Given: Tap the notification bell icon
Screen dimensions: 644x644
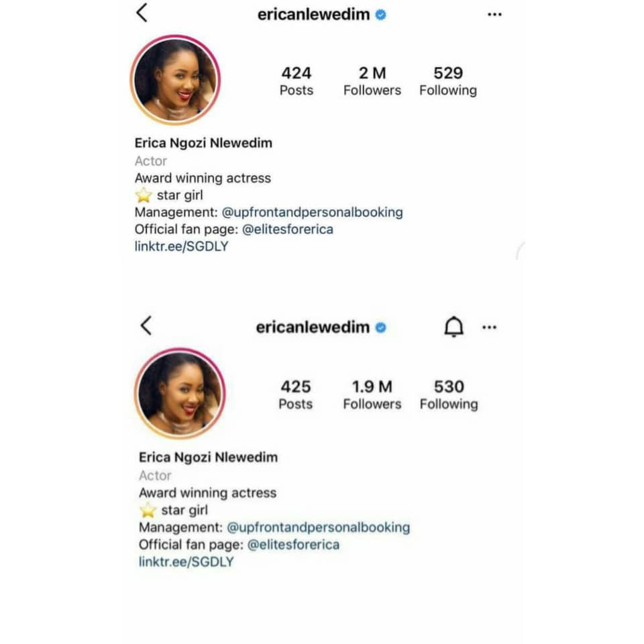Looking at the screenshot, I should (x=454, y=327).
